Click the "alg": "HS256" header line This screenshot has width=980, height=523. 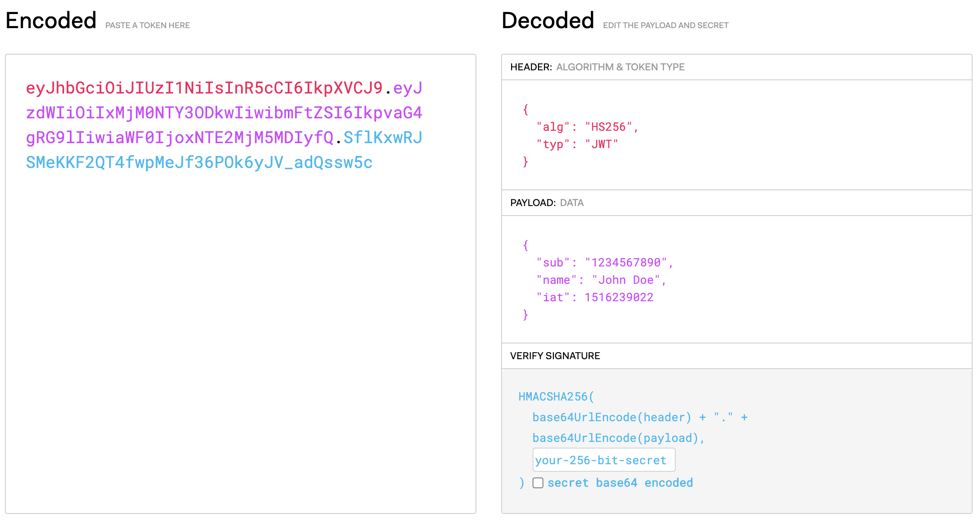click(x=587, y=127)
